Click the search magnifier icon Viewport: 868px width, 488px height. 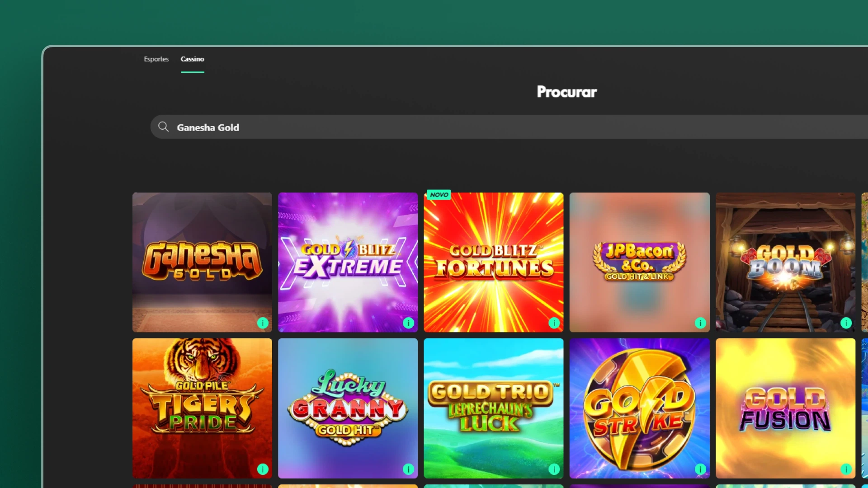[x=164, y=127]
